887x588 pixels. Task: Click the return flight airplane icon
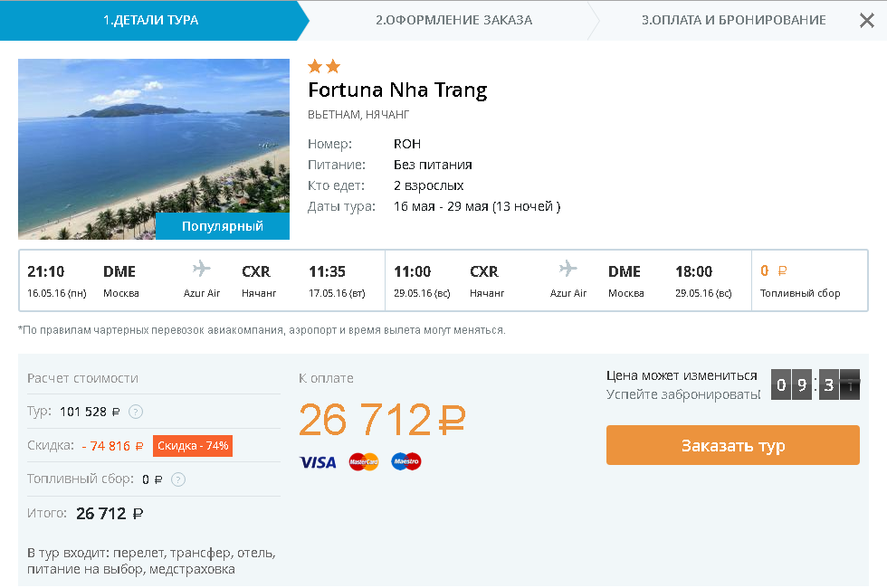tap(568, 270)
